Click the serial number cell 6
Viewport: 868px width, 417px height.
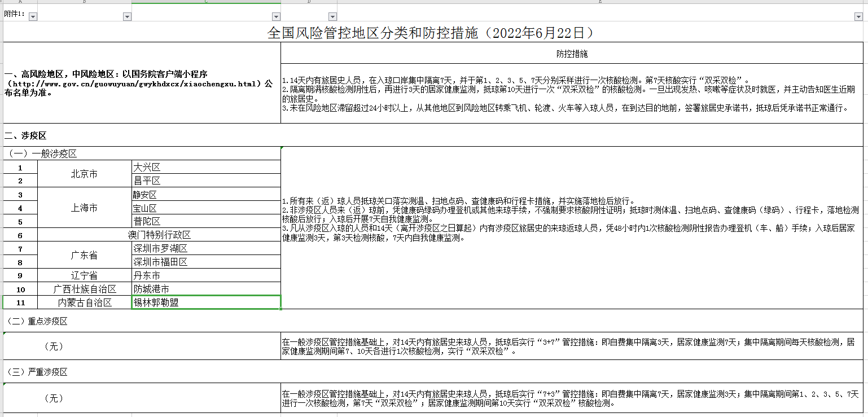[x=20, y=235]
